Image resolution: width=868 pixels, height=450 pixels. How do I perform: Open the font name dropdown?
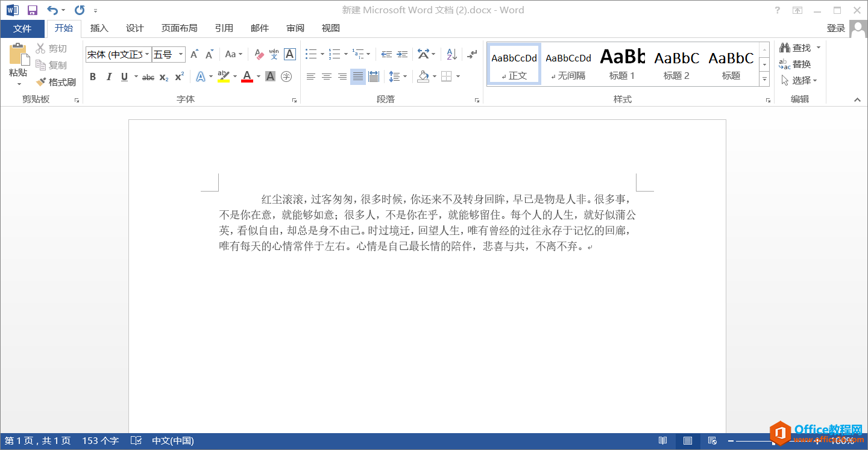point(148,54)
